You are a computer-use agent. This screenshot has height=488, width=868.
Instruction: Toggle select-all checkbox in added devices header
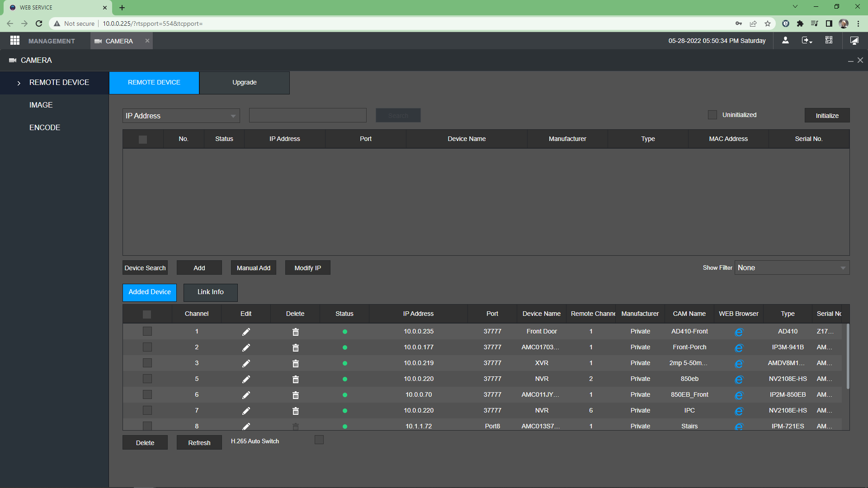147,314
